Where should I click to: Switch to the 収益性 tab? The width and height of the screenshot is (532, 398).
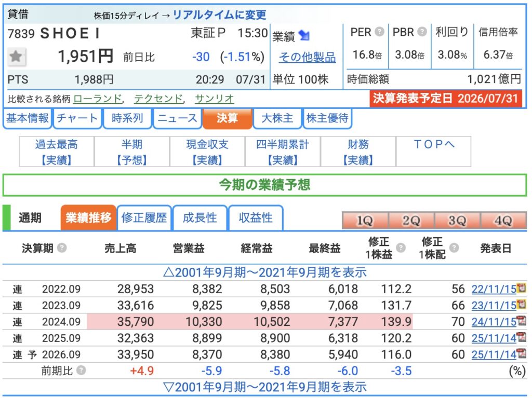tap(256, 217)
